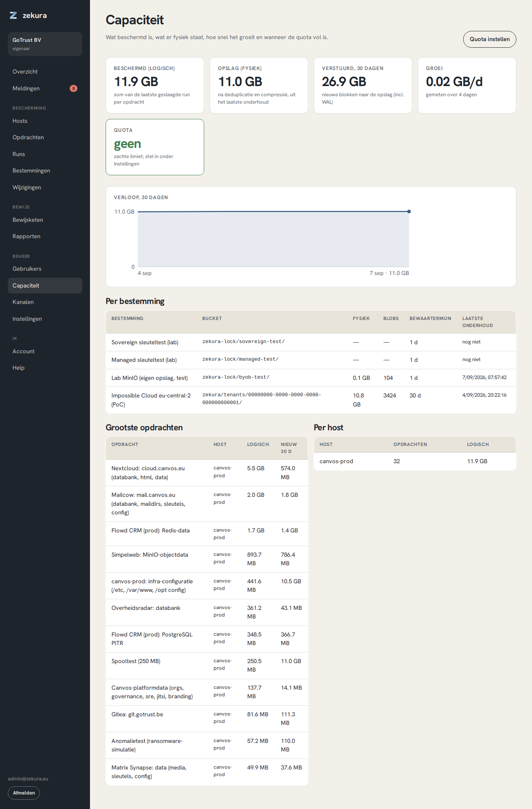Click the 'Laatste onderhoud' column header
The width and height of the screenshot is (532, 809).
(x=477, y=322)
